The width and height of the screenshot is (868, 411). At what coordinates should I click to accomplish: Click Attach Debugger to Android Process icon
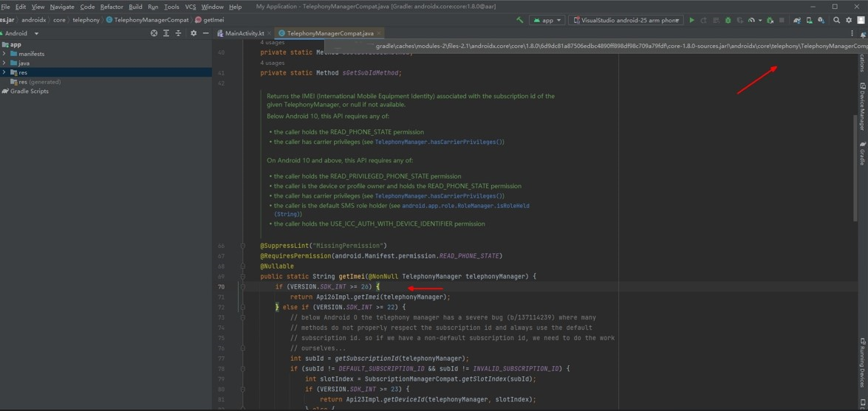point(770,20)
